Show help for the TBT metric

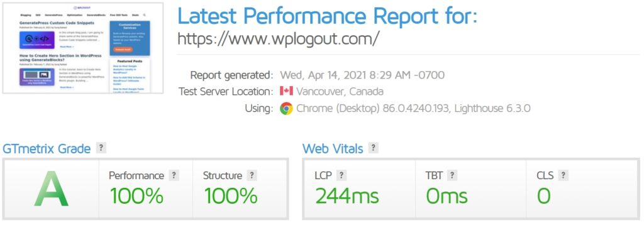point(452,175)
